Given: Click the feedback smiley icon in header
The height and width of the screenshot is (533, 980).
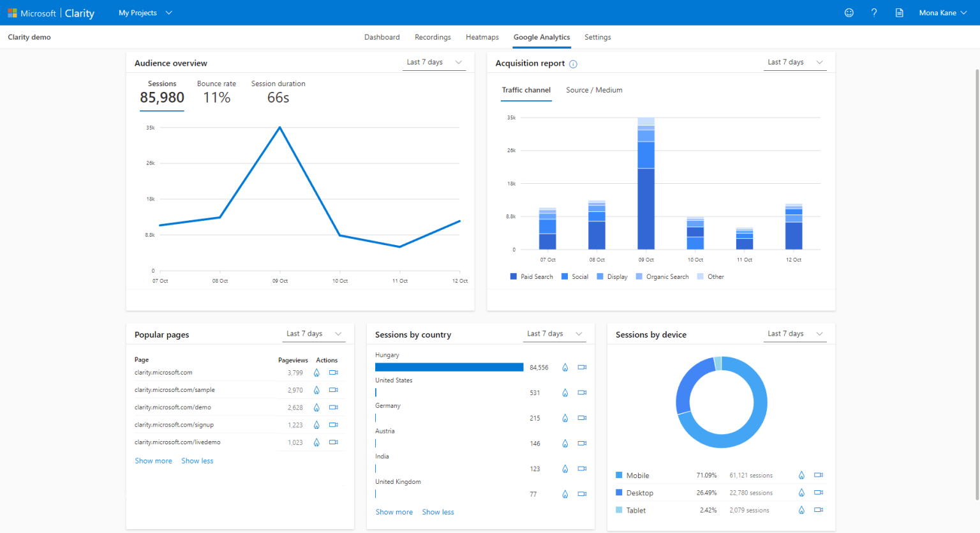Looking at the screenshot, I should [849, 13].
